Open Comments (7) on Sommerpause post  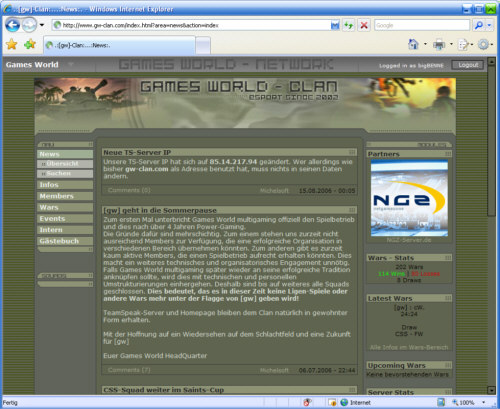[129, 370]
